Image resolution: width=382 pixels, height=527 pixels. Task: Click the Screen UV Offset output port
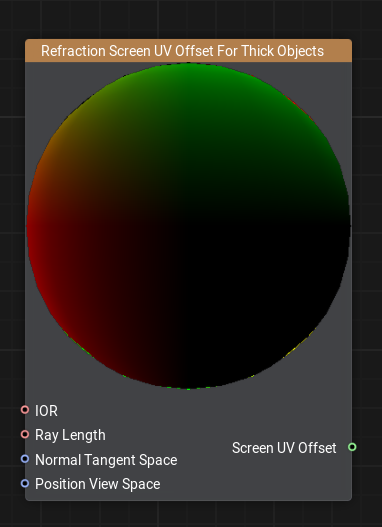coord(352,447)
